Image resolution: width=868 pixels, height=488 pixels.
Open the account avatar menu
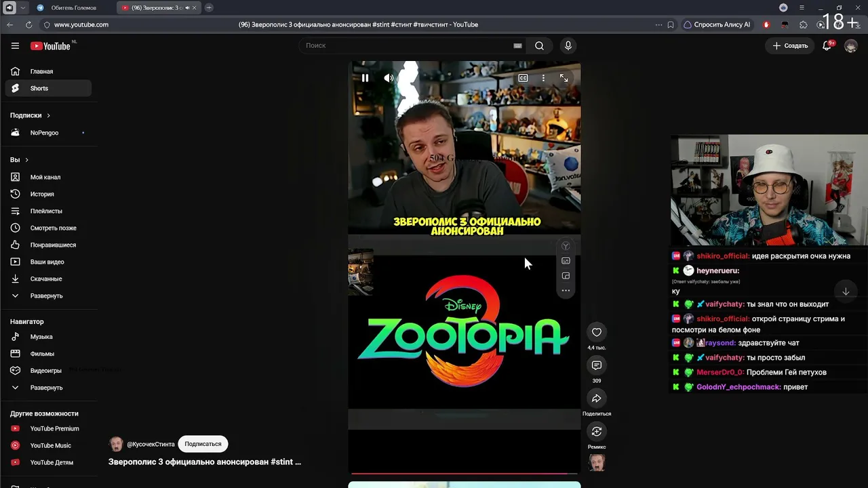pos(850,45)
